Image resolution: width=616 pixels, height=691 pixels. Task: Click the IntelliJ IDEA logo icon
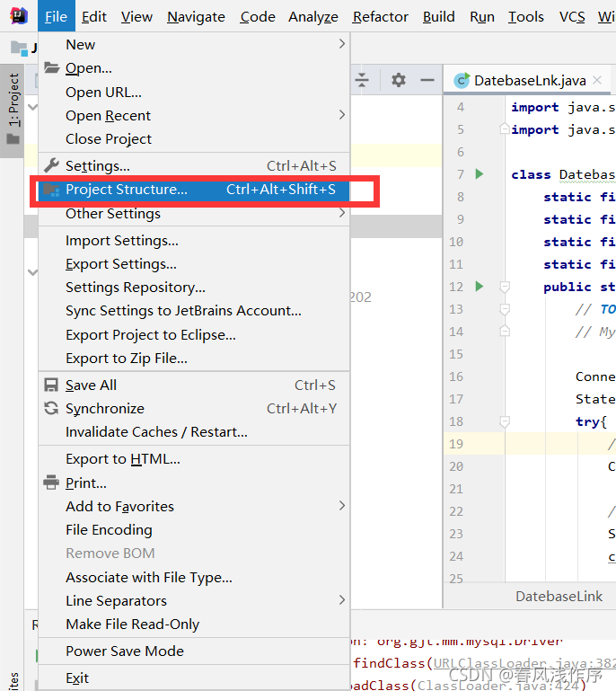pos(19,16)
